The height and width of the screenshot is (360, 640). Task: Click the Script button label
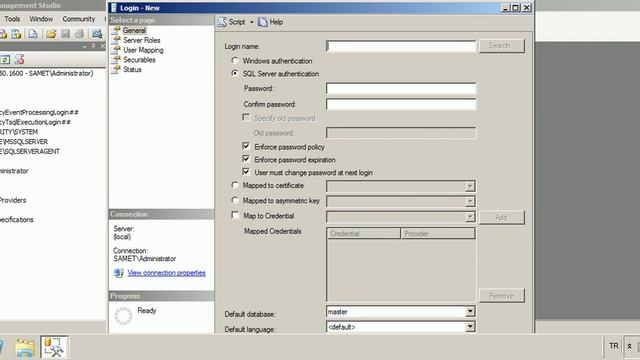pyautogui.click(x=237, y=22)
